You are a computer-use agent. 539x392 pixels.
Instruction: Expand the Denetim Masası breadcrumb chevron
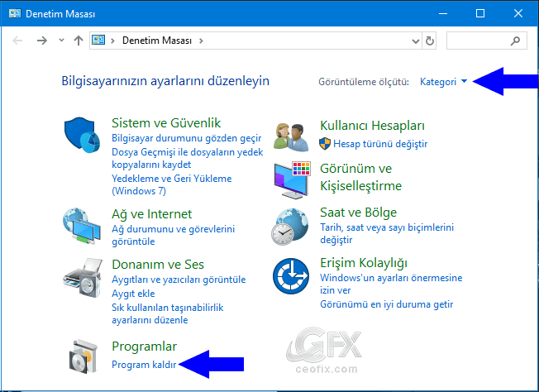click(201, 40)
